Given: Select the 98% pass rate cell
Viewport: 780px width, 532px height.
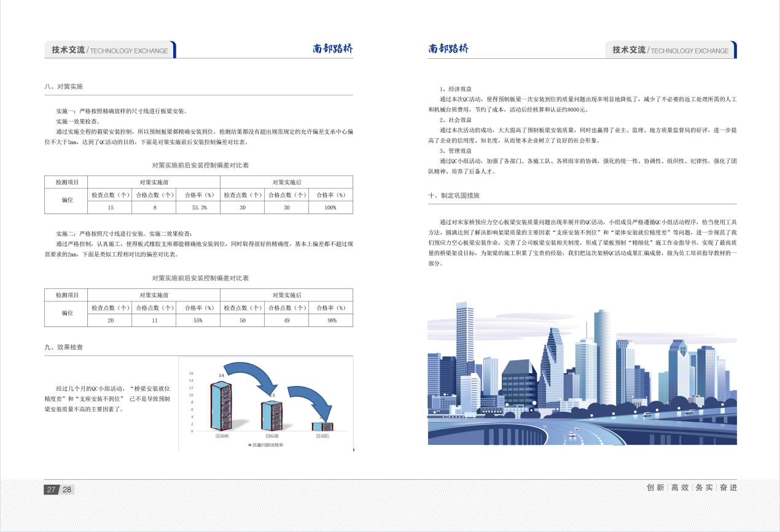Looking at the screenshot, I should pos(330,320).
